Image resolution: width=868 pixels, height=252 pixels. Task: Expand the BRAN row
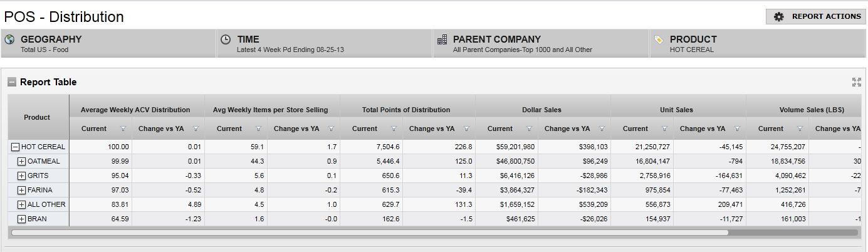[21, 219]
